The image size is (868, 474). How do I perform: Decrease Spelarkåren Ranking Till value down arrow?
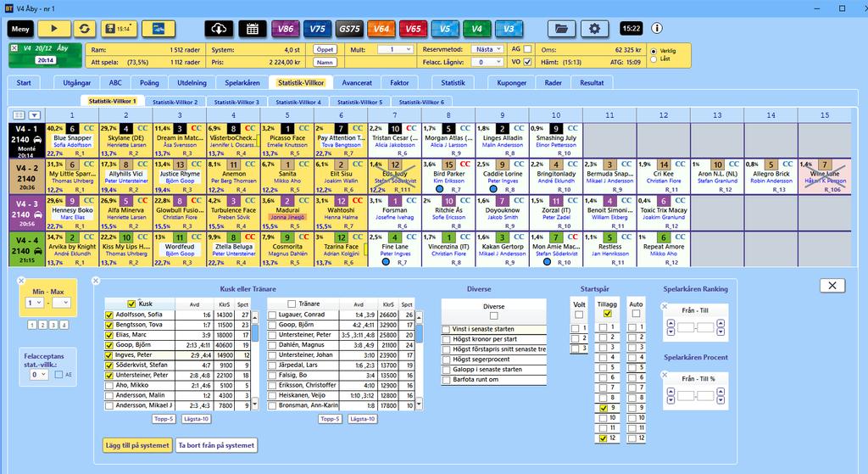pos(721,332)
